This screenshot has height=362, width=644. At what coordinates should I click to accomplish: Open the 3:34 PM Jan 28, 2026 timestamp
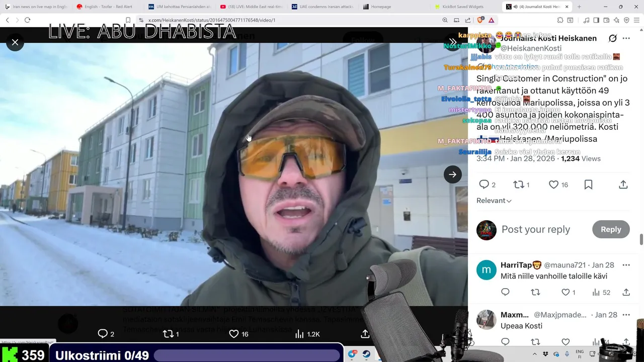pyautogui.click(x=516, y=158)
